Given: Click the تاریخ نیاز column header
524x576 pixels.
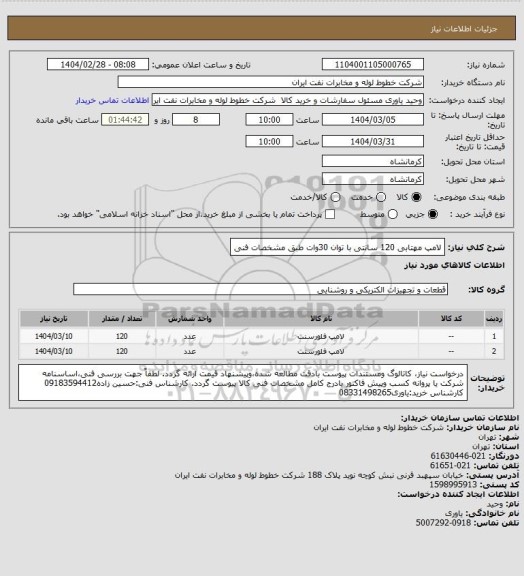Looking at the screenshot, I should 54,318.
